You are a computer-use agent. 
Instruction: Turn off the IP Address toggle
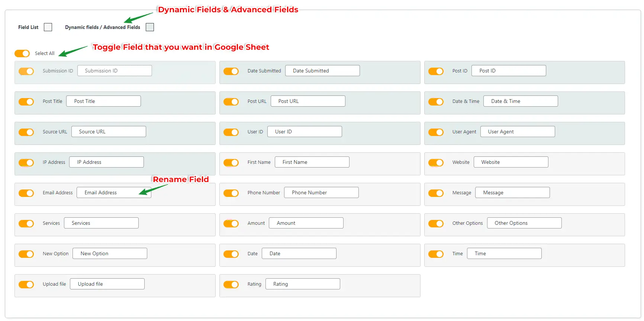[26, 163]
